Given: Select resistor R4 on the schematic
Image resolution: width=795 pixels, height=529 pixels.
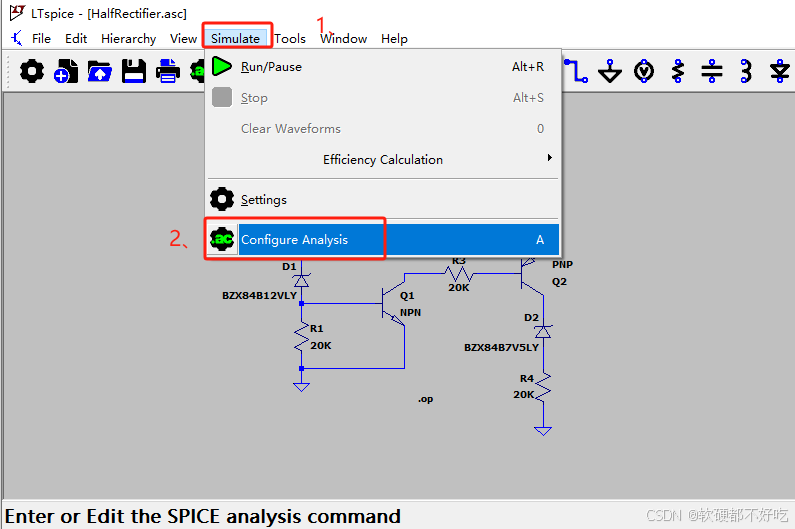Looking at the screenshot, I should [x=543, y=388].
